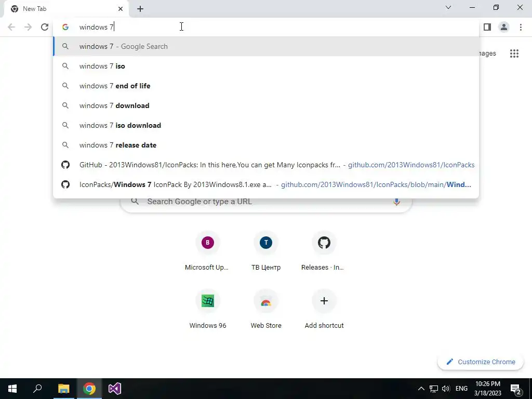Open the network status tray icon
The width and height of the screenshot is (532, 399).
coord(434,389)
